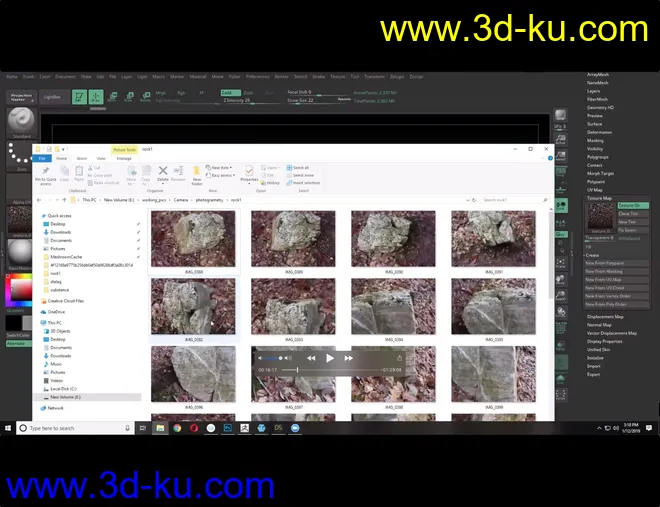Expand the New item dropdown
Viewport: 660px width, 507px height.
[x=218, y=167]
